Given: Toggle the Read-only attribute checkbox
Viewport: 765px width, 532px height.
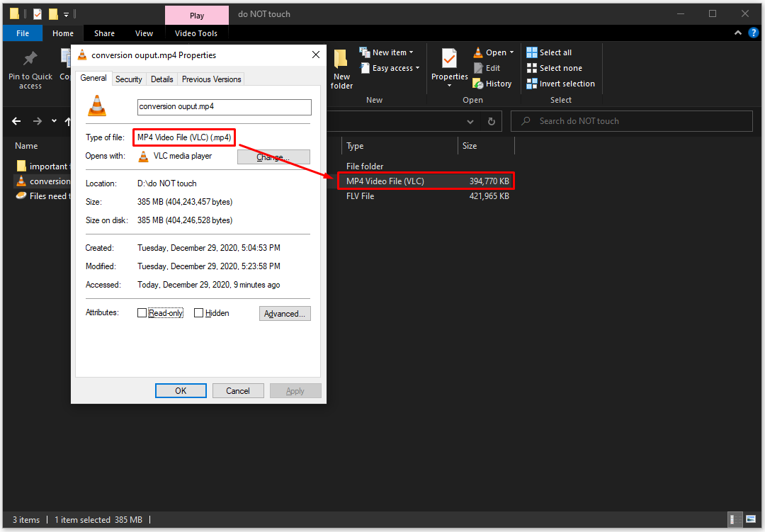Looking at the screenshot, I should click(142, 313).
